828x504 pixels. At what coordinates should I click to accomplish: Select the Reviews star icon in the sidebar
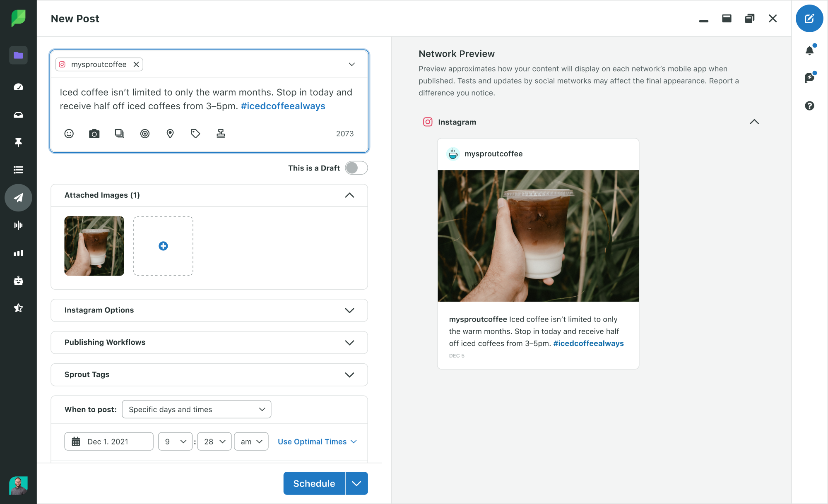[x=18, y=308]
